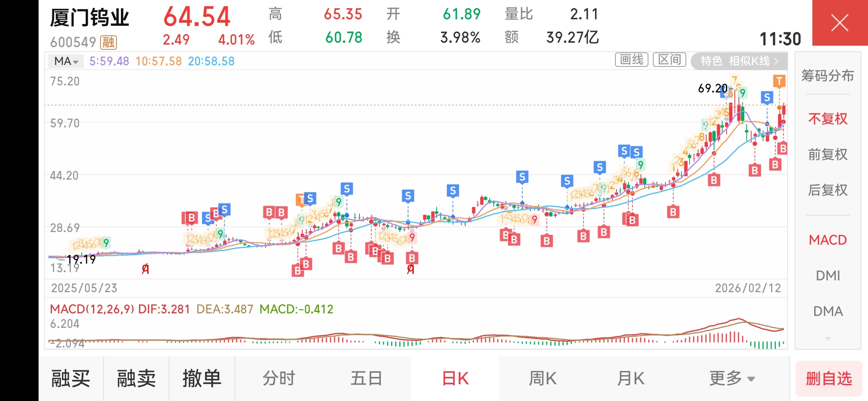The image size is (868, 401).
Task: Switch to the 日K daily candlestick tab
Action: tap(455, 379)
